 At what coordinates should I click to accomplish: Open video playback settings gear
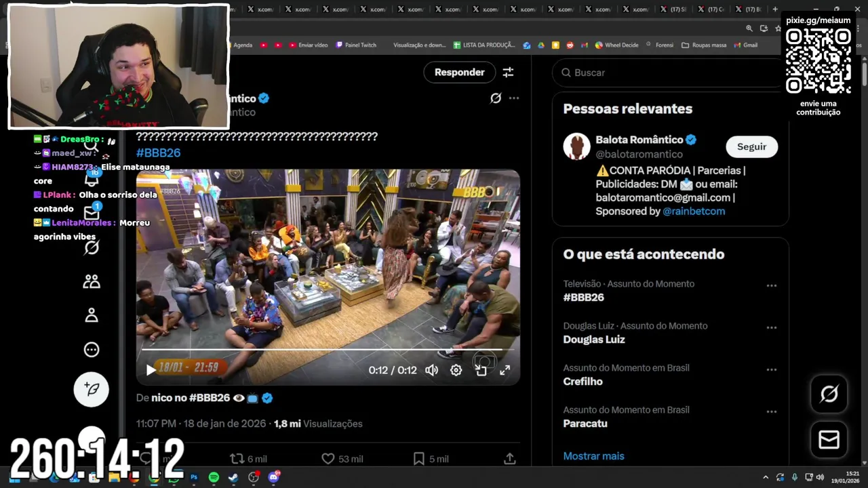(x=456, y=370)
